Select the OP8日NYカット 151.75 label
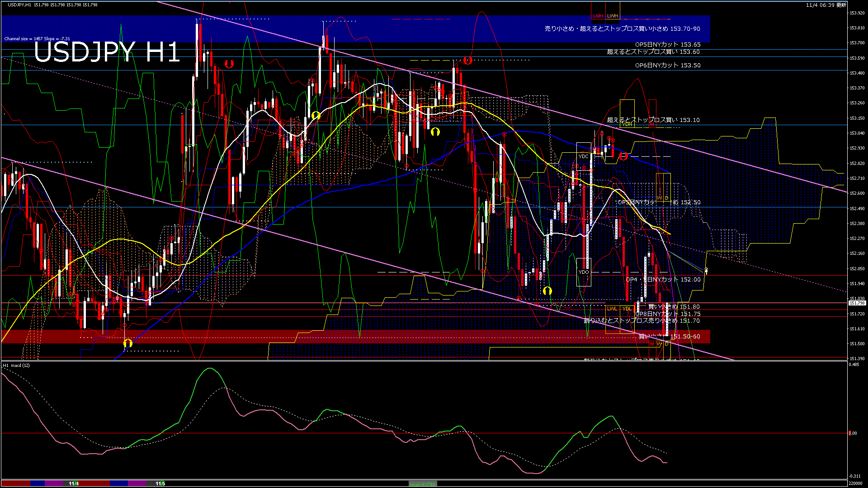This screenshot has width=868, height=488. click(x=668, y=314)
